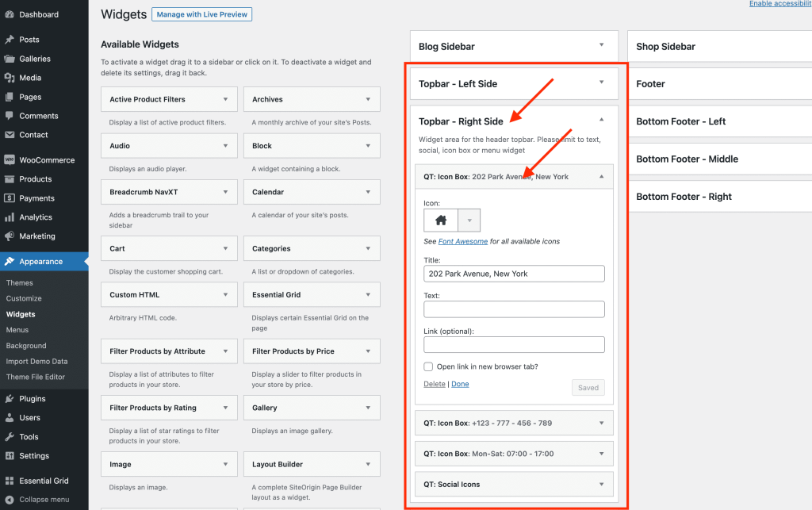
Task: Click the Settings sliders icon
Action: [x=10, y=455]
